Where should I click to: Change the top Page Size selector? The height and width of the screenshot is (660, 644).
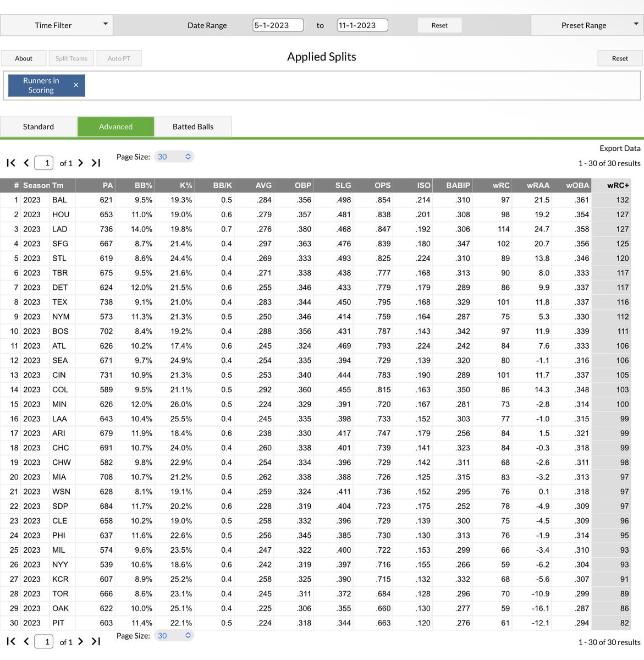(x=174, y=157)
